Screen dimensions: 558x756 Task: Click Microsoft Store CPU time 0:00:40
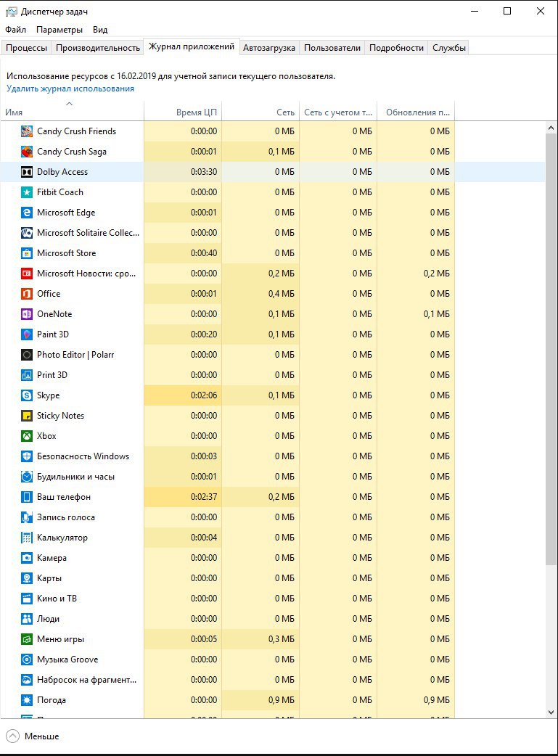203,253
